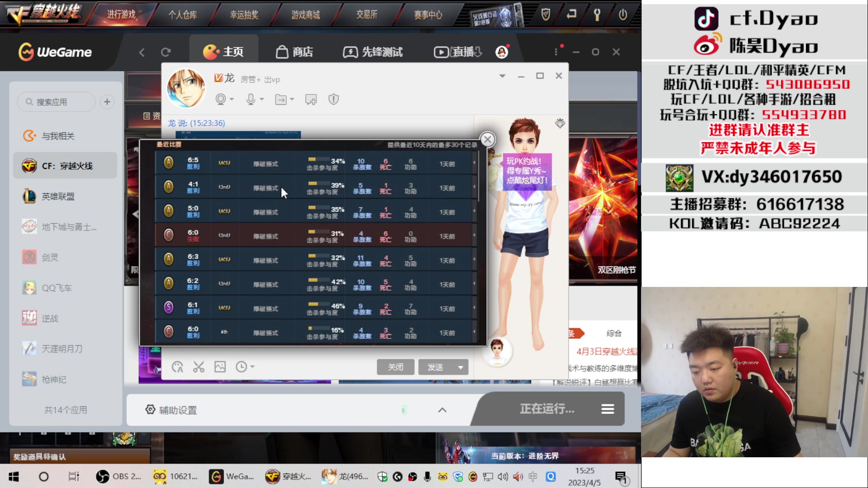Expand the video call dropdown arrow

click(232, 99)
